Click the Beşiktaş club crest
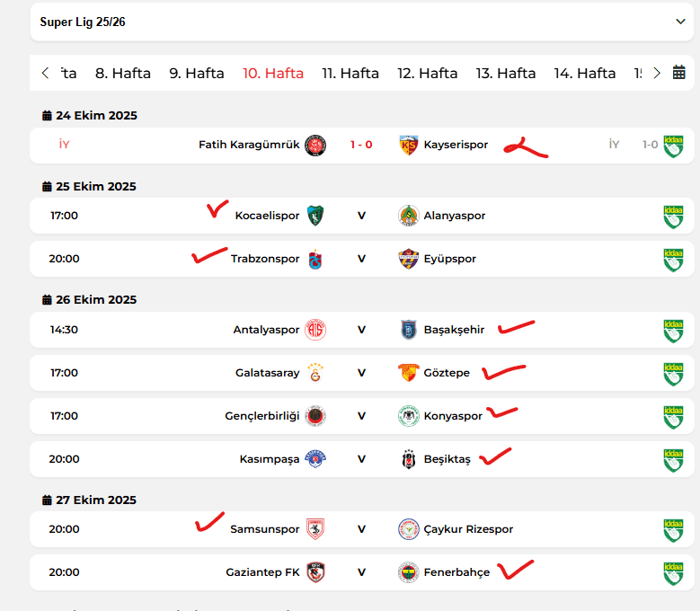The image size is (700, 611). tap(409, 459)
